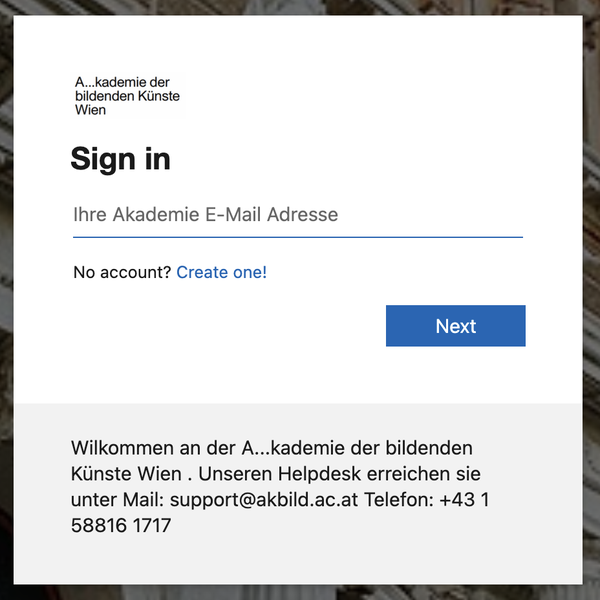Click the "No account?" text
Image resolution: width=600 pixels, height=600 pixels.
point(122,272)
